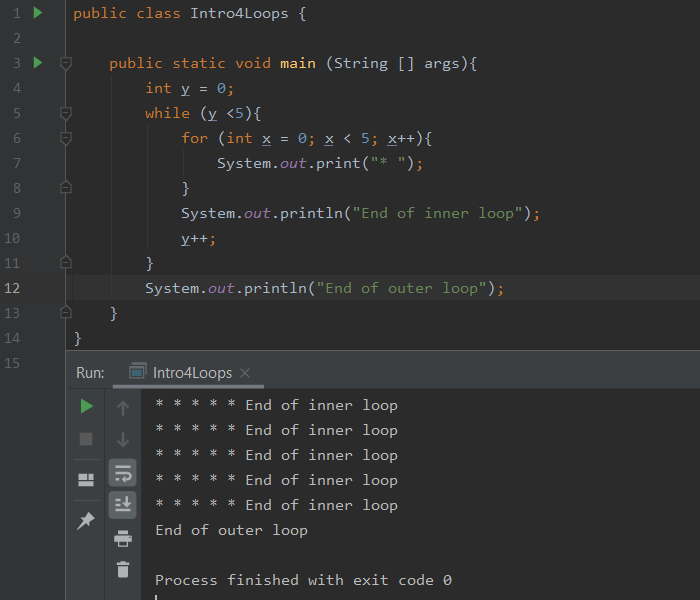The image size is (700, 600).
Task: Run main method from gutter arrow on line 3
Action: click(38, 63)
